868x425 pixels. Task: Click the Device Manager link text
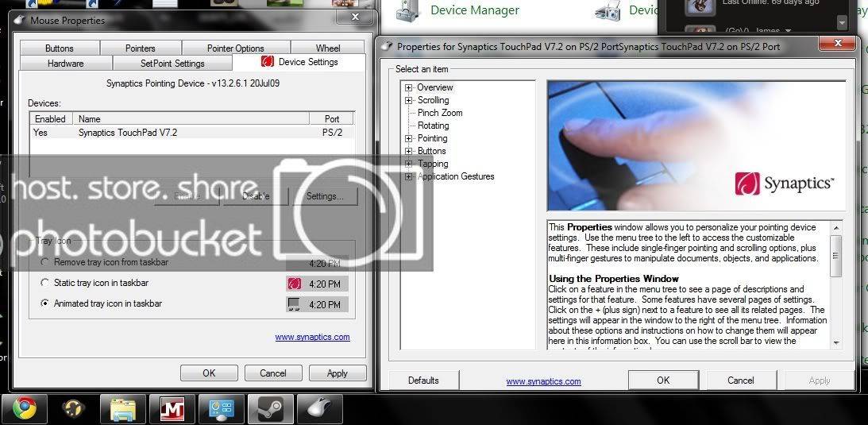(x=475, y=10)
